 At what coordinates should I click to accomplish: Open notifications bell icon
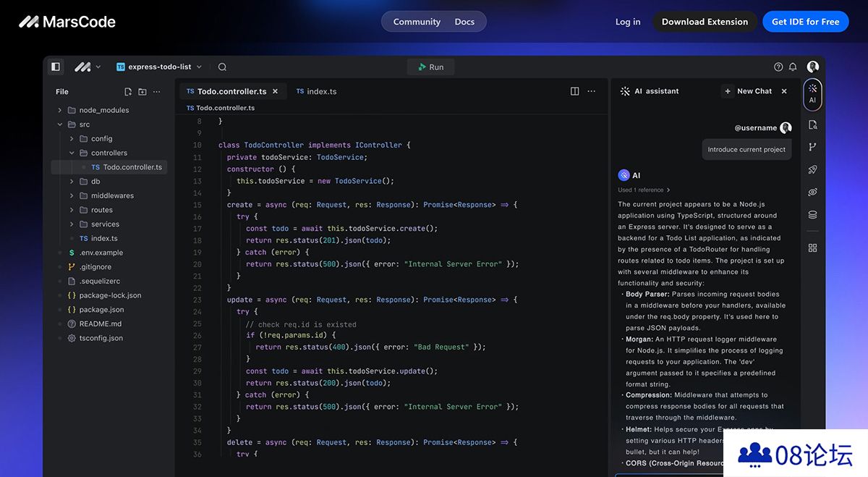tap(793, 67)
